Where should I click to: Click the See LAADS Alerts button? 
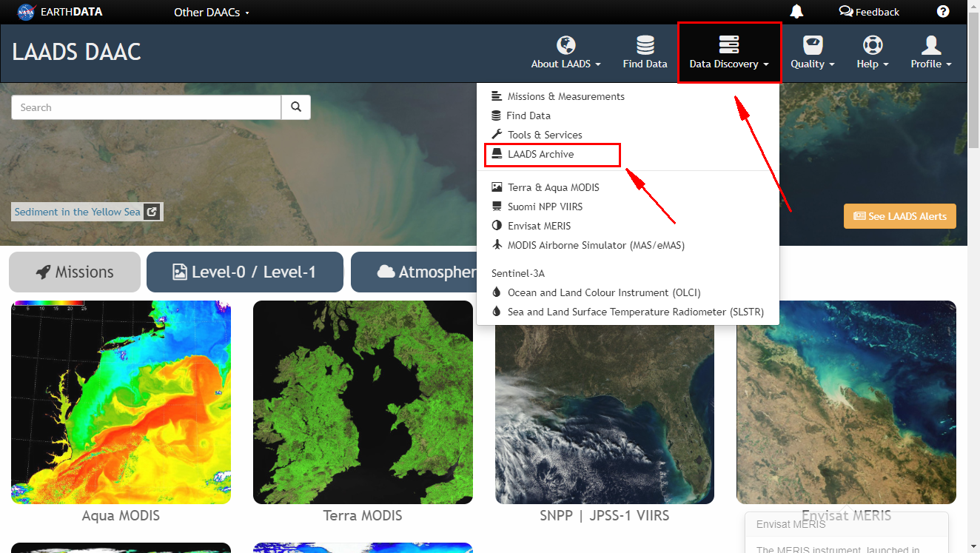coord(900,216)
